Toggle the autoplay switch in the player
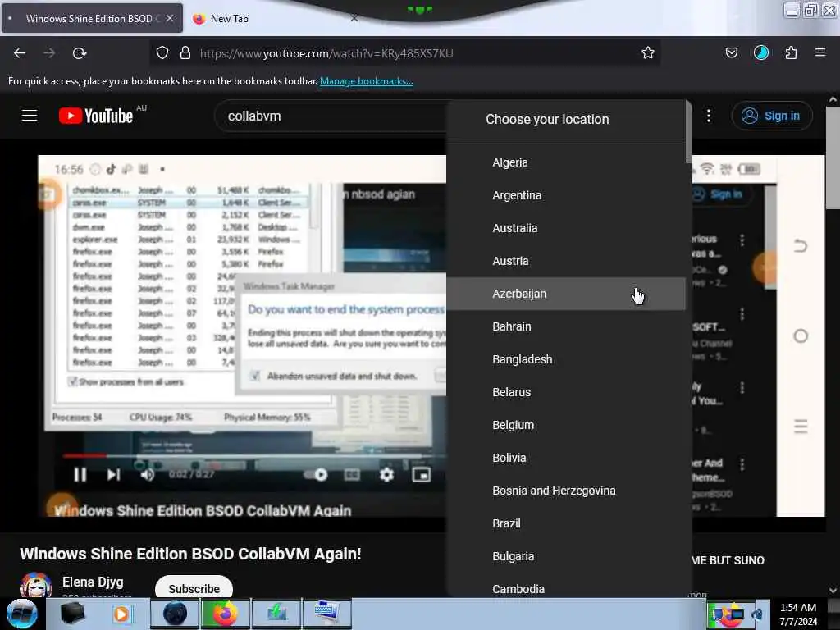 [316, 475]
